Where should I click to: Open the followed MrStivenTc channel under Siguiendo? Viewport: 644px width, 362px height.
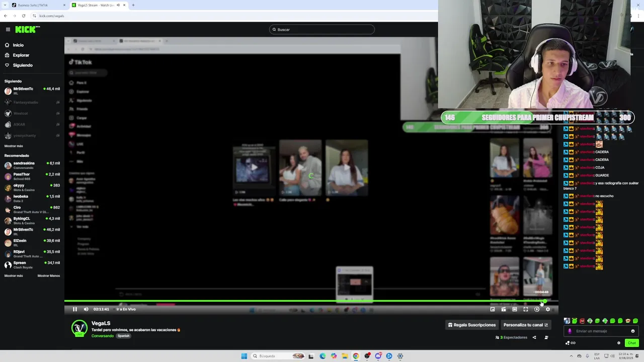pyautogui.click(x=32, y=91)
